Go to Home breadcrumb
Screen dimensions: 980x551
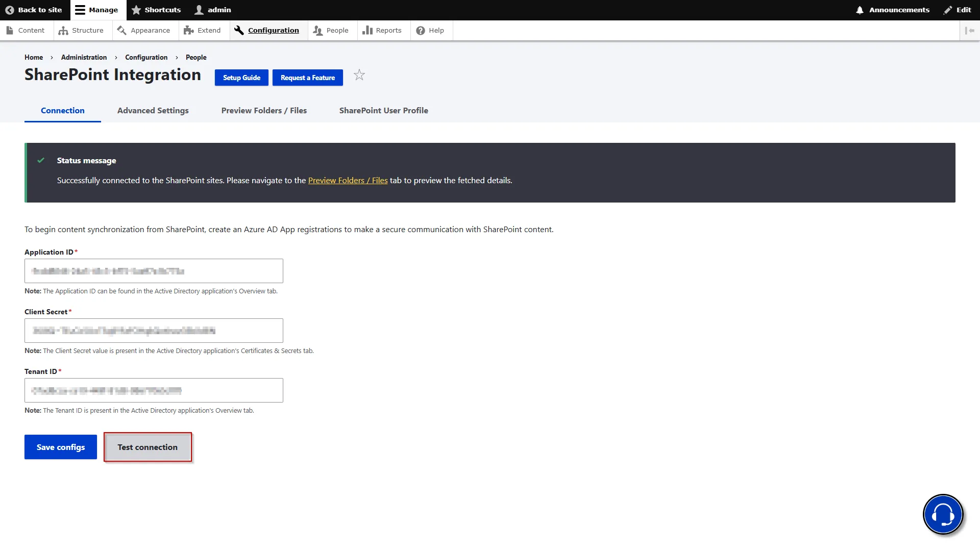(x=34, y=57)
